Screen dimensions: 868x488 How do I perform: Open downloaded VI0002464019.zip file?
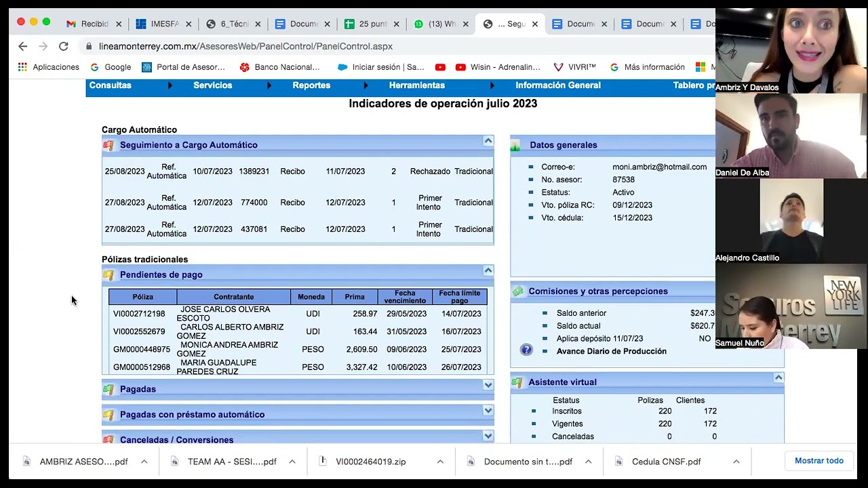pos(370,462)
